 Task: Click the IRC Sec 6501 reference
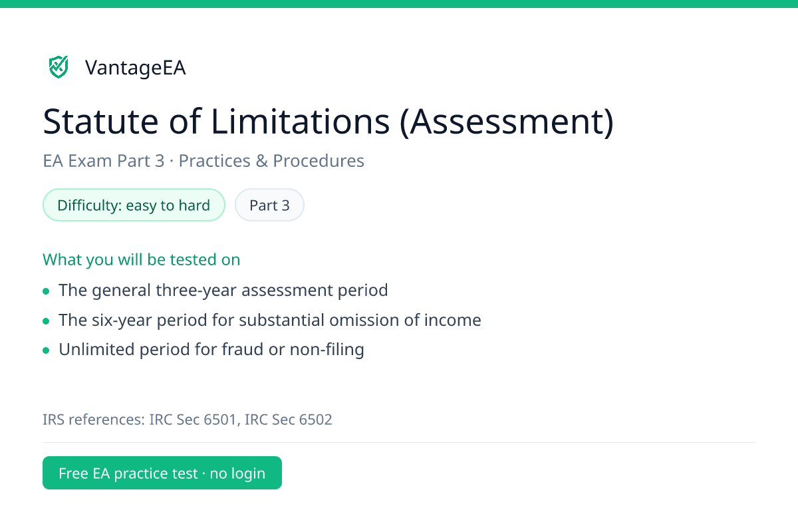(194, 420)
